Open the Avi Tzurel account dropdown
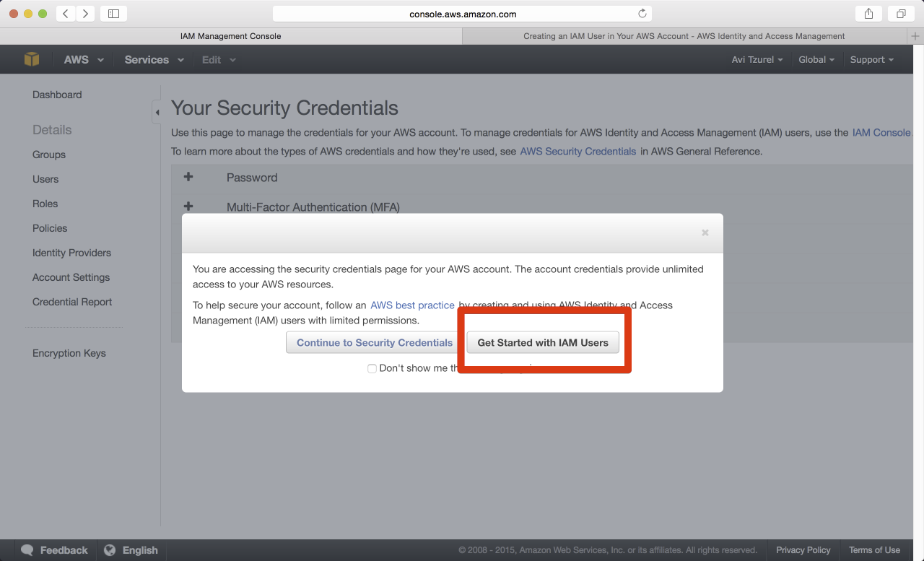This screenshot has width=924, height=561. coord(757,59)
